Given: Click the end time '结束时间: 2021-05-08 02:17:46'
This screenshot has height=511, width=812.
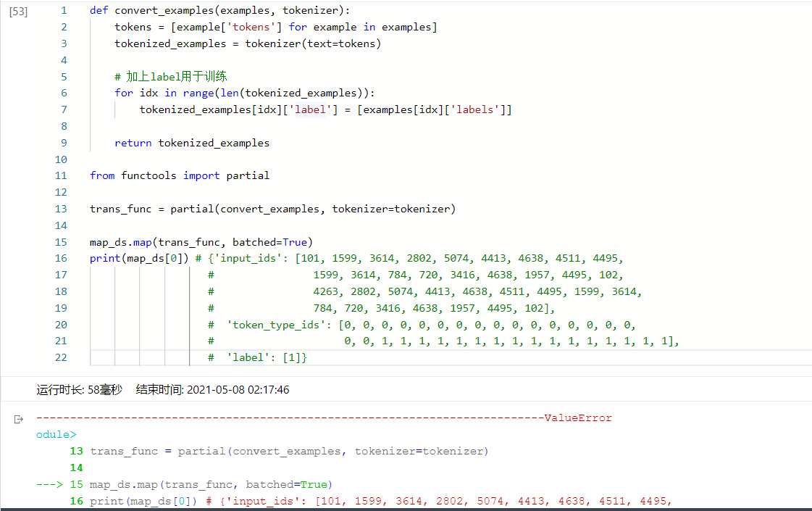Looking at the screenshot, I should [x=212, y=390].
